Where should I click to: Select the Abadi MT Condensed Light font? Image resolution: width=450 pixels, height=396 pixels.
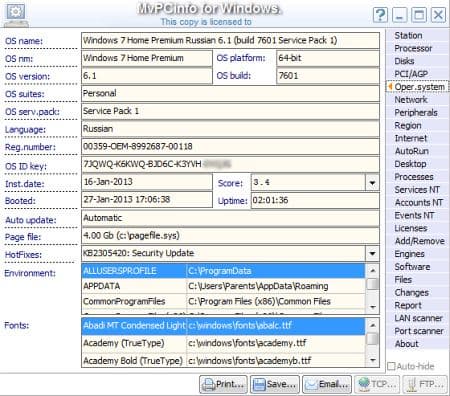223,326
